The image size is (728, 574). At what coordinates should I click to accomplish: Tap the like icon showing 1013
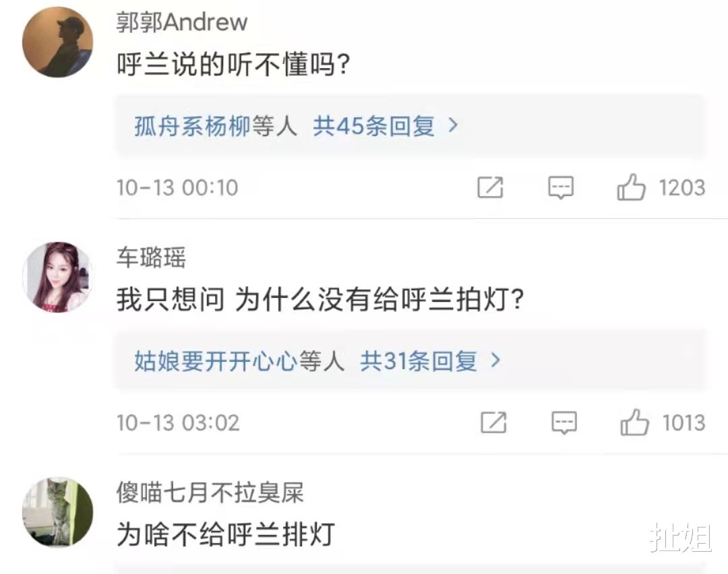[634, 423]
